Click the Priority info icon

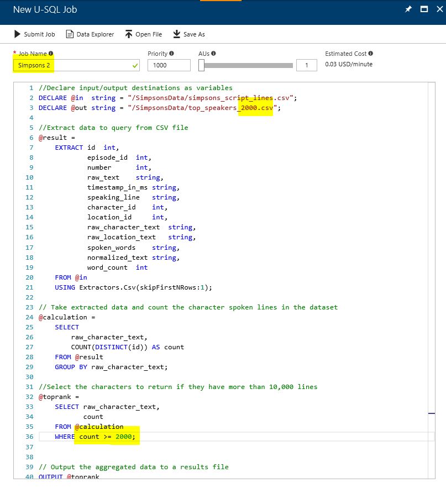(x=171, y=54)
